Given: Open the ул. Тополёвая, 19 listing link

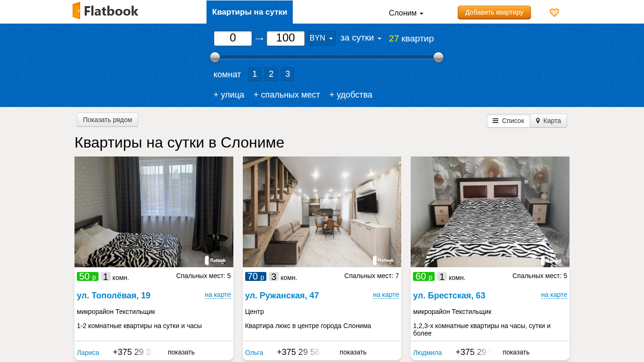Looking at the screenshot, I should click(114, 296).
